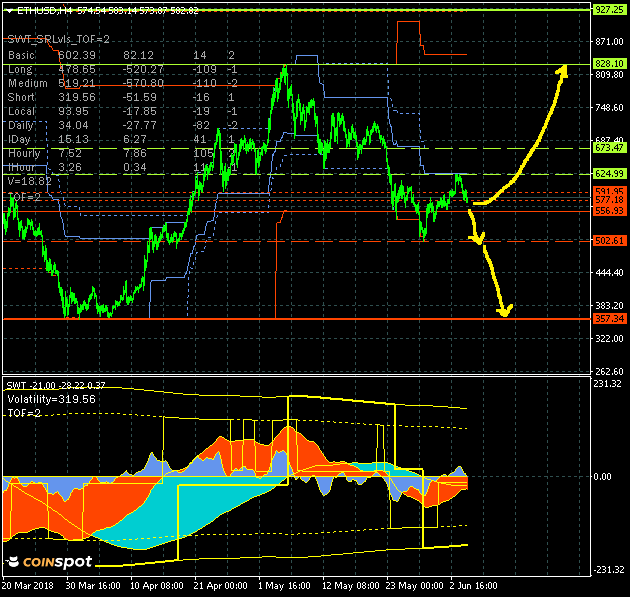The image size is (630, 597).
Task: Click the small yellow arrow head above 502.61 line
Action: [x=477, y=239]
